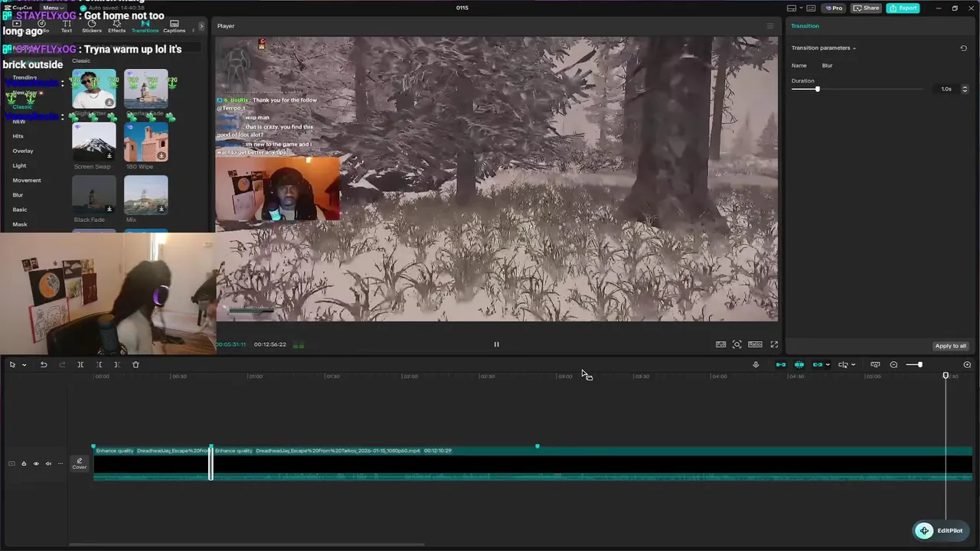Click the Pro upgrade button
Screen dimensions: 980x551
pyautogui.click(x=834, y=8)
